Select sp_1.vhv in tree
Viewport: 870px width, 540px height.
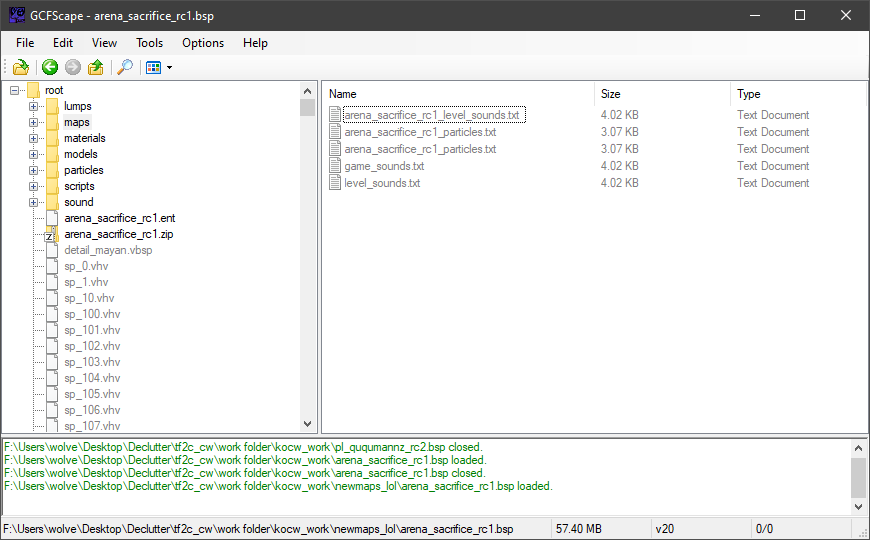(86, 282)
